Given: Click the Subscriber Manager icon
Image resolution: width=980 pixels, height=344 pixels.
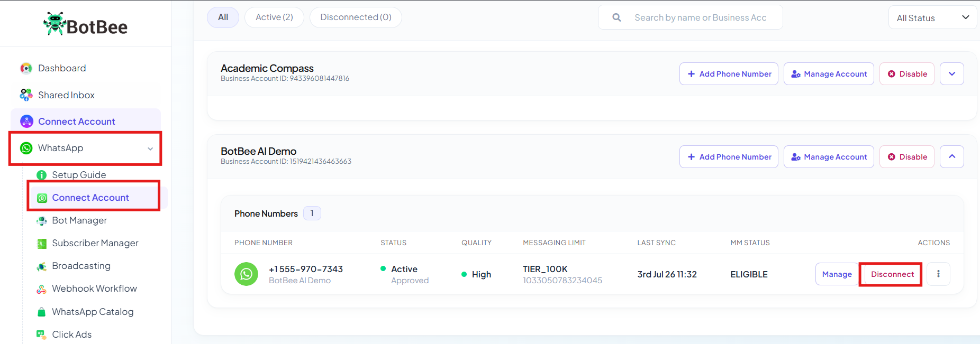Looking at the screenshot, I should pyautogui.click(x=41, y=244).
